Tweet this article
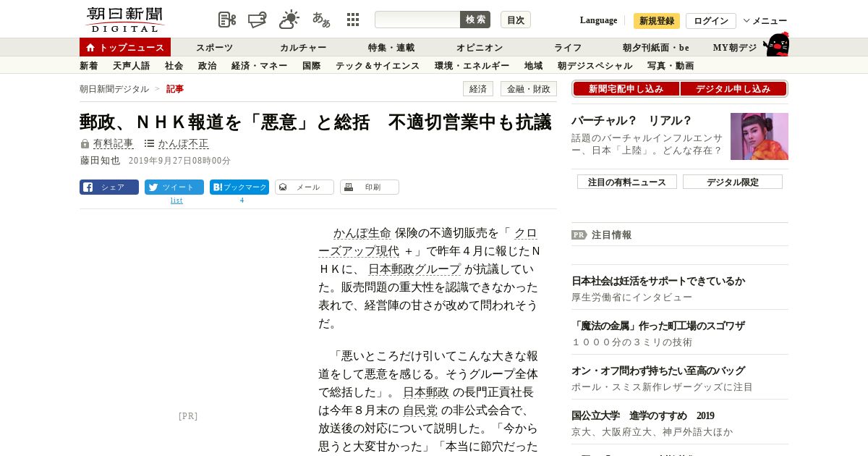 pyautogui.click(x=174, y=187)
